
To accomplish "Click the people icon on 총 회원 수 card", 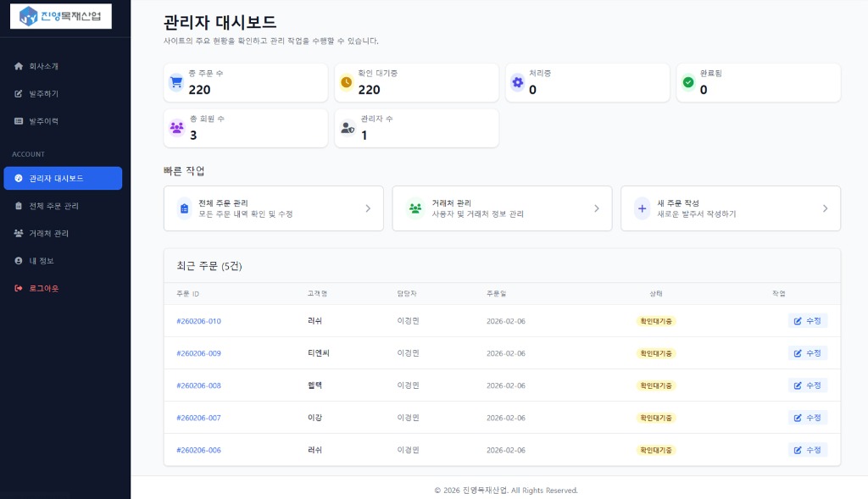I will click(177, 127).
